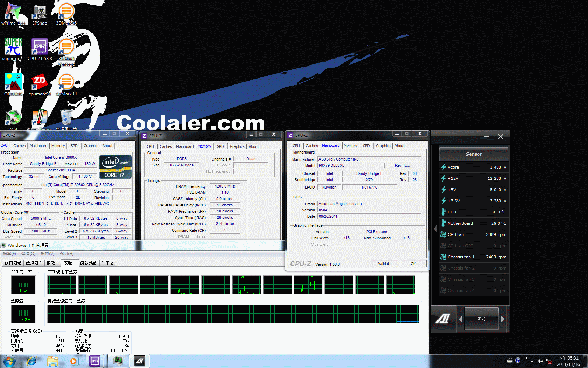Switch to 網路功能 tab in Task Manager
This screenshot has height=368, width=588.
point(89,264)
